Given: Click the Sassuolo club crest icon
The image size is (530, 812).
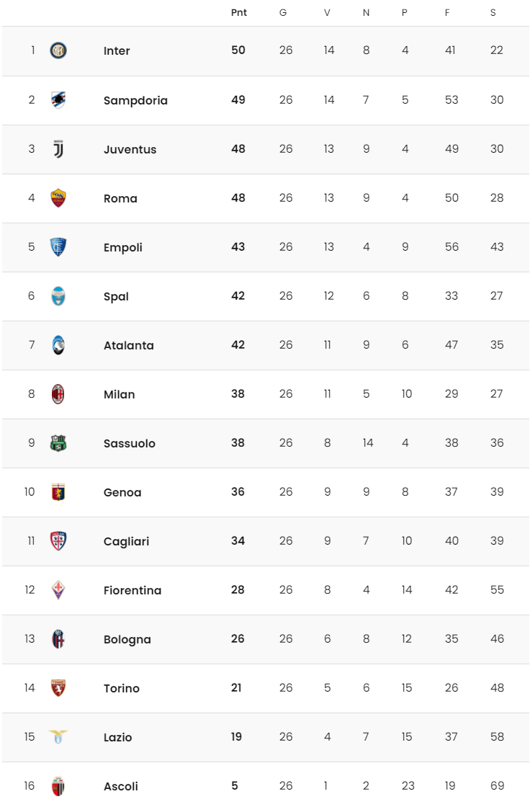Looking at the screenshot, I should click(x=58, y=443).
